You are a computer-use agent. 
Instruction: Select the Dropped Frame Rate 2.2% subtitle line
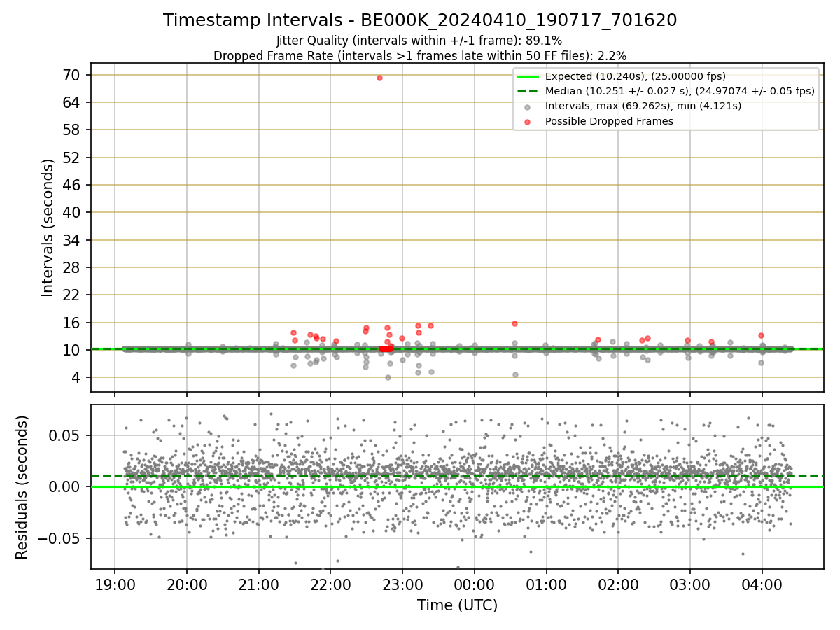[x=420, y=56]
